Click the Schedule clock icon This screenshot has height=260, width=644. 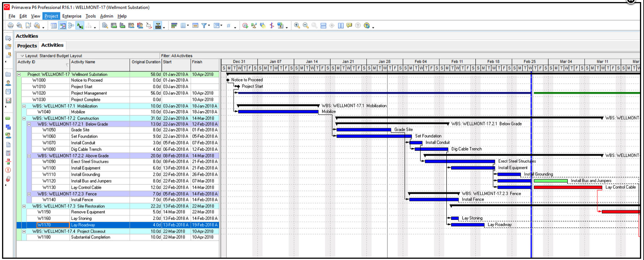(245, 26)
